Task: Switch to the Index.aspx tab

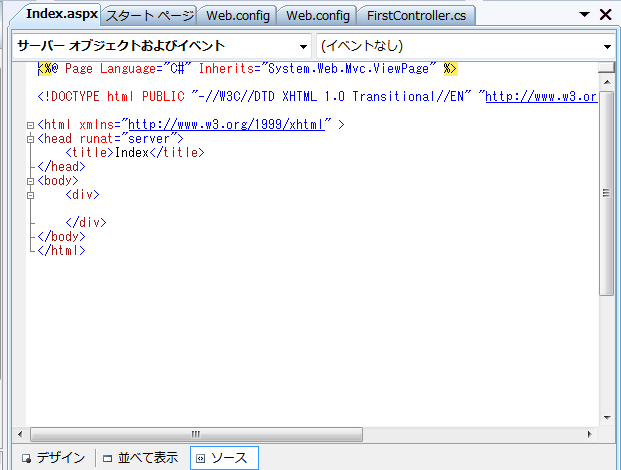Action: (x=61, y=14)
